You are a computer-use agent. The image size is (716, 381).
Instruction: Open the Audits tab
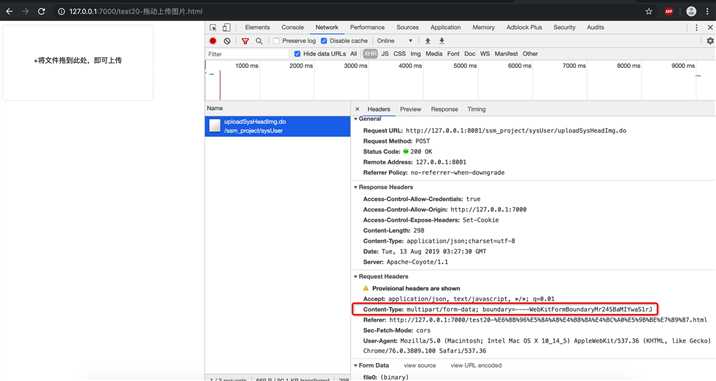(595, 27)
